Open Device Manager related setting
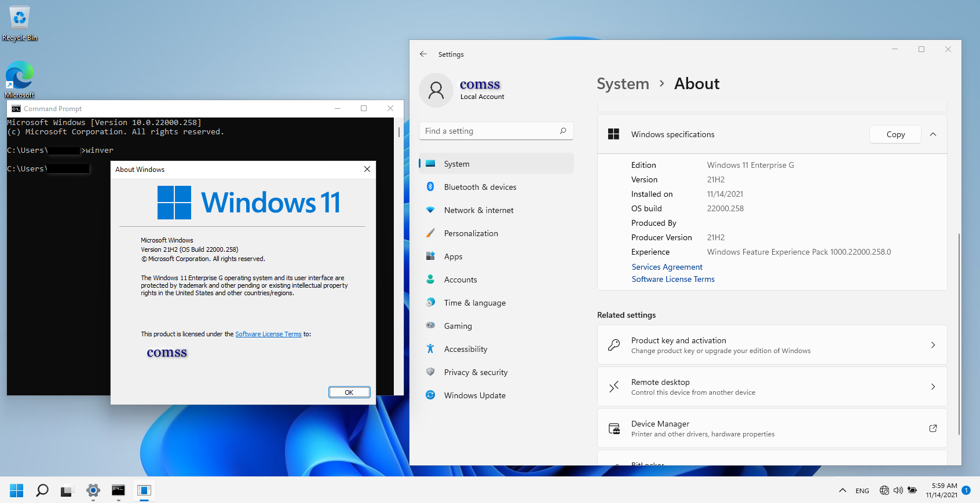Image resolution: width=980 pixels, height=503 pixels. point(772,428)
